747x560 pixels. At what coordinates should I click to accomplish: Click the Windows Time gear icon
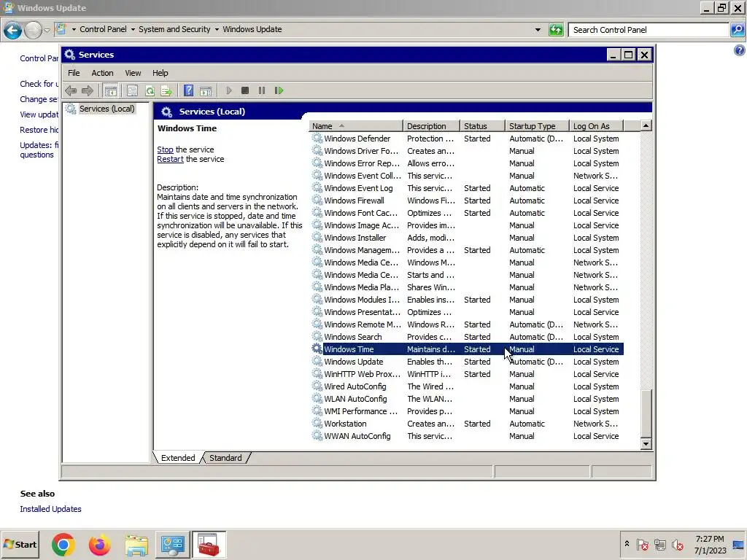(317, 349)
